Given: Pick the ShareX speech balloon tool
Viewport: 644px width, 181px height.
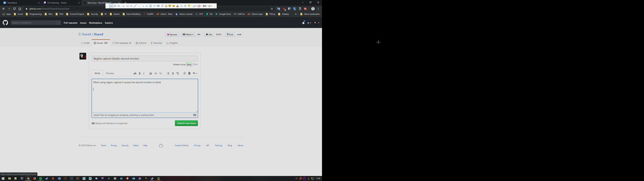Looking at the screenshot, I should [154, 6].
